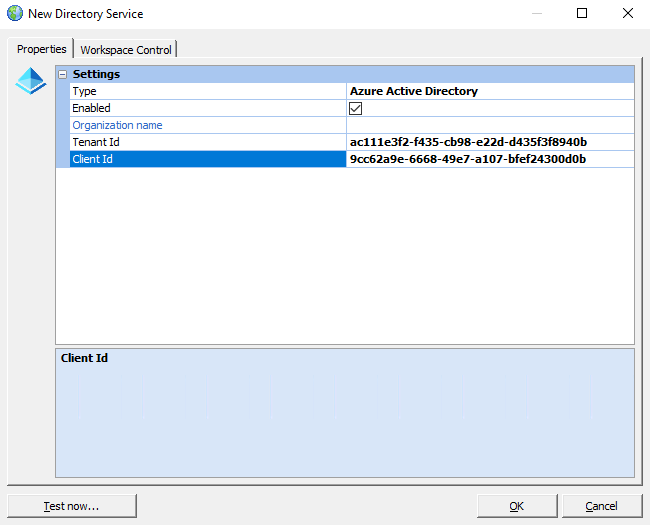Viewport: 650px width, 525px height.
Task: Confirm with the OK button
Action: pos(516,506)
